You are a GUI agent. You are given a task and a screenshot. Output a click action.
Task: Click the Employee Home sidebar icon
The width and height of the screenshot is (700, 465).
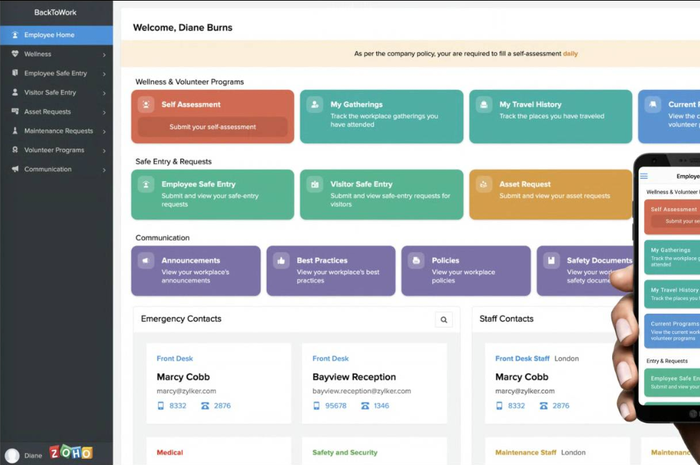[x=15, y=34]
